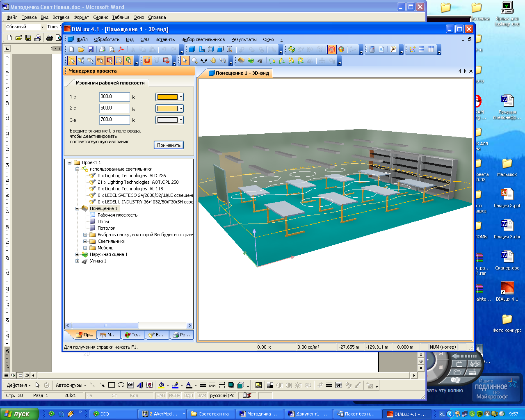
Task: Click the horizontal window split icon
Action: click(422, 49)
